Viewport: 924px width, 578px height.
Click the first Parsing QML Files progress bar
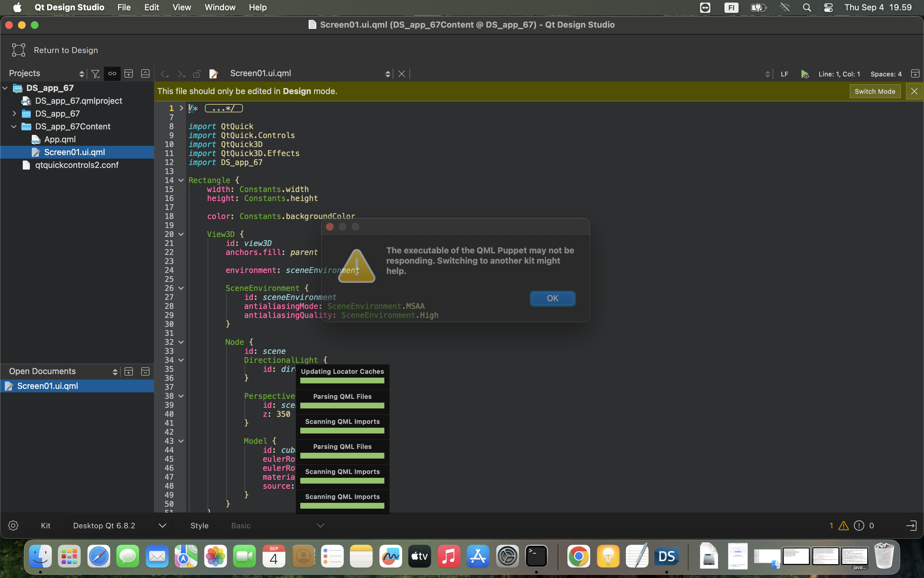(342, 406)
